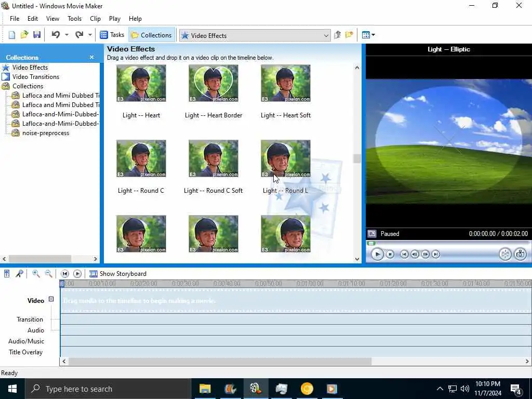Screen dimensions: 532x399
Task: Zoom out on the timeline
Action: pos(48,273)
